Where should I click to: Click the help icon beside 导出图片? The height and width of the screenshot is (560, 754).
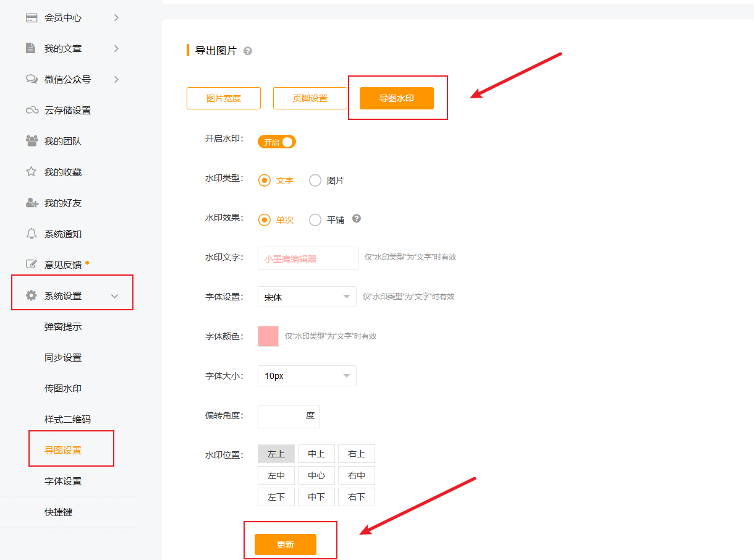[248, 51]
